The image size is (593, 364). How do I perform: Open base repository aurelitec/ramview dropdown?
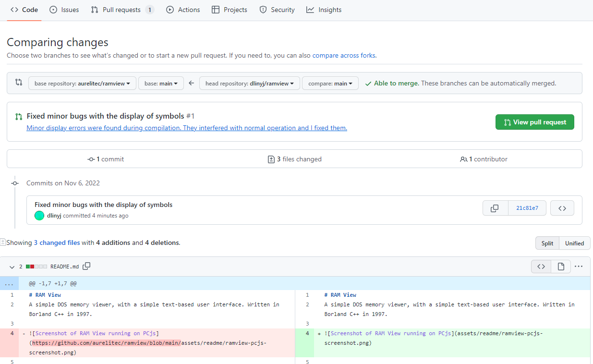82,83
